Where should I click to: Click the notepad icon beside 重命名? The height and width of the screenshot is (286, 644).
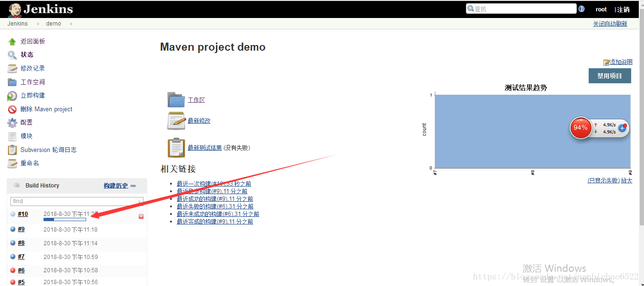(12, 163)
